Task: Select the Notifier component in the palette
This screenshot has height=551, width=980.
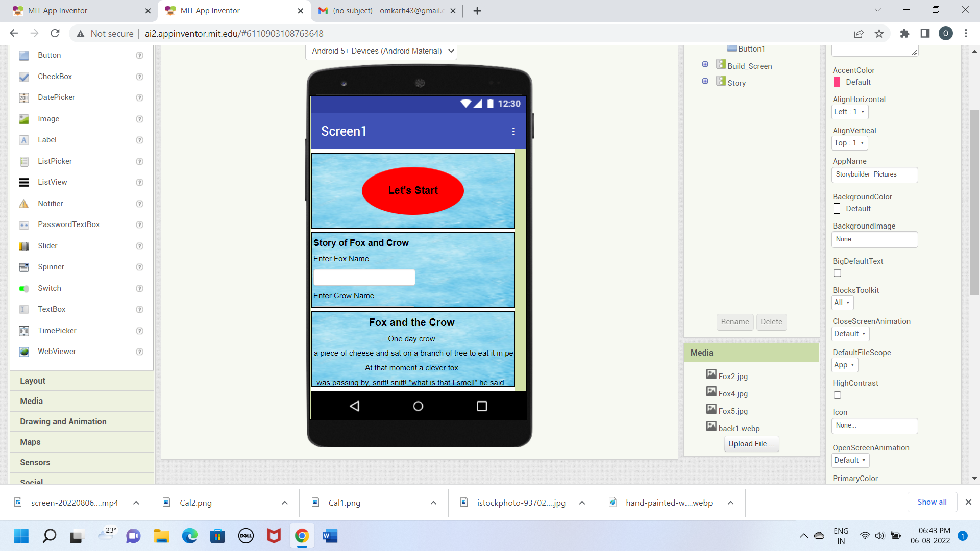Action: click(x=50, y=203)
